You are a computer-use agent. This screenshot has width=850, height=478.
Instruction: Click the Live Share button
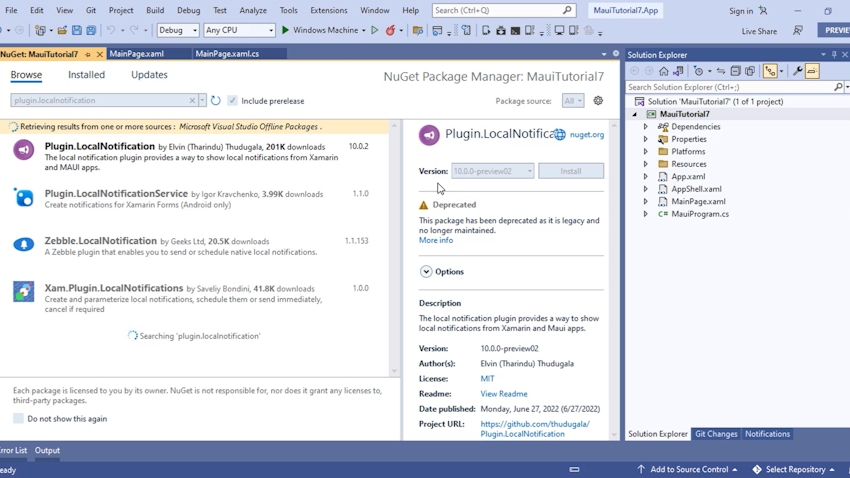click(759, 31)
